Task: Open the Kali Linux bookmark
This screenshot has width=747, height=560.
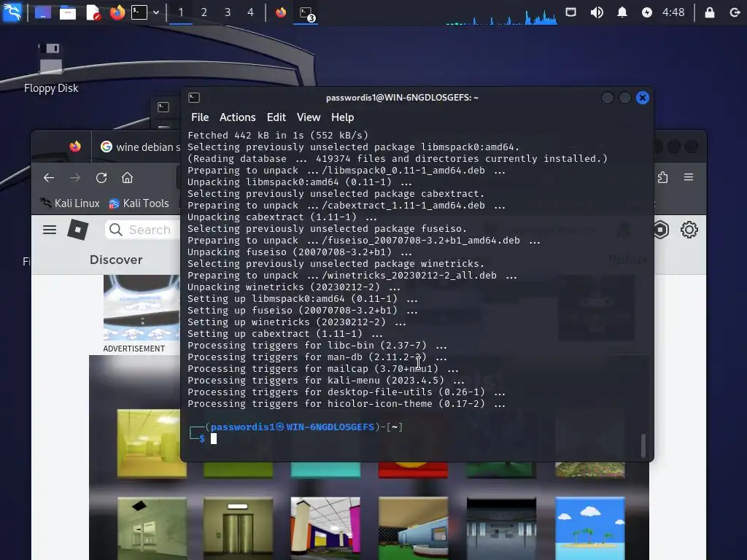Action: coord(70,203)
